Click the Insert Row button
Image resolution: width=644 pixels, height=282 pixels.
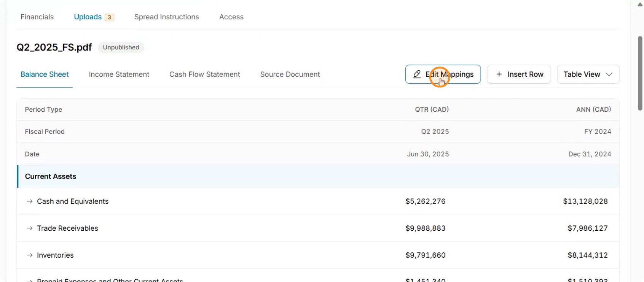coord(519,74)
